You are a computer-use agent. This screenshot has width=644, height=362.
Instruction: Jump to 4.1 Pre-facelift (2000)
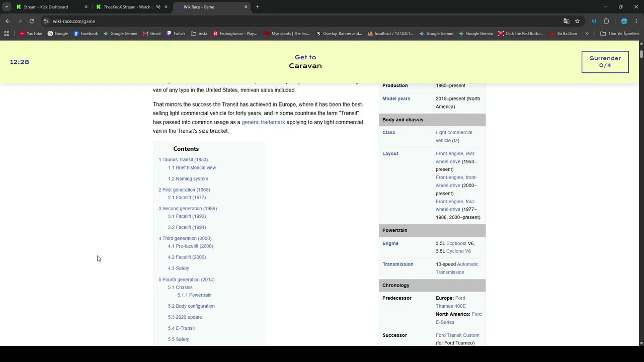pyautogui.click(x=190, y=246)
